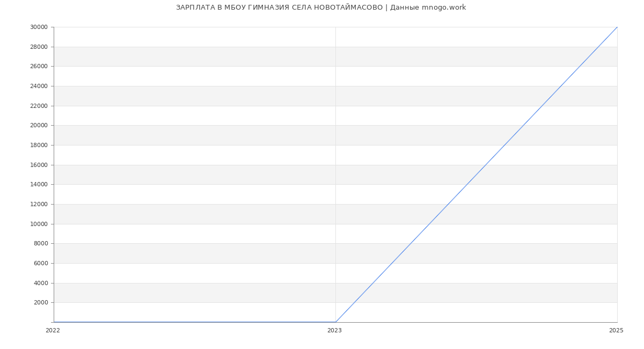
Task: Click the 2022 x-axis label
Action: click(53, 331)
